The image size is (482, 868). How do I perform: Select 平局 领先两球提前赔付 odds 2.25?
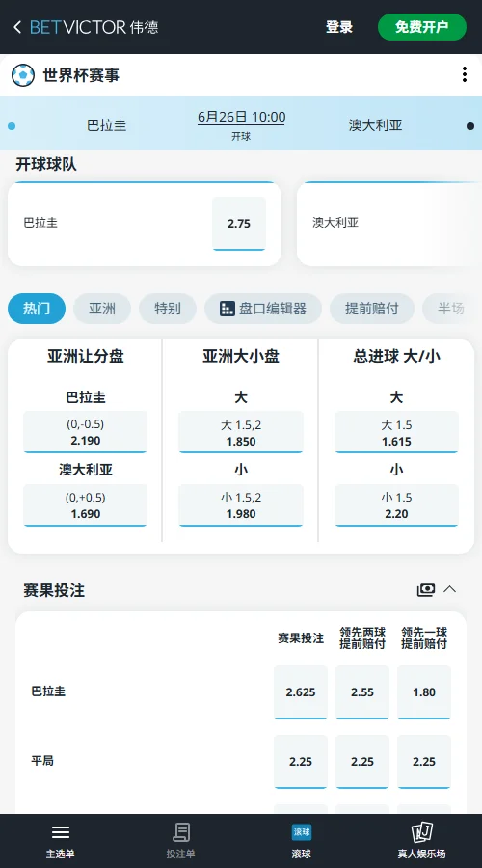point(362,762)
